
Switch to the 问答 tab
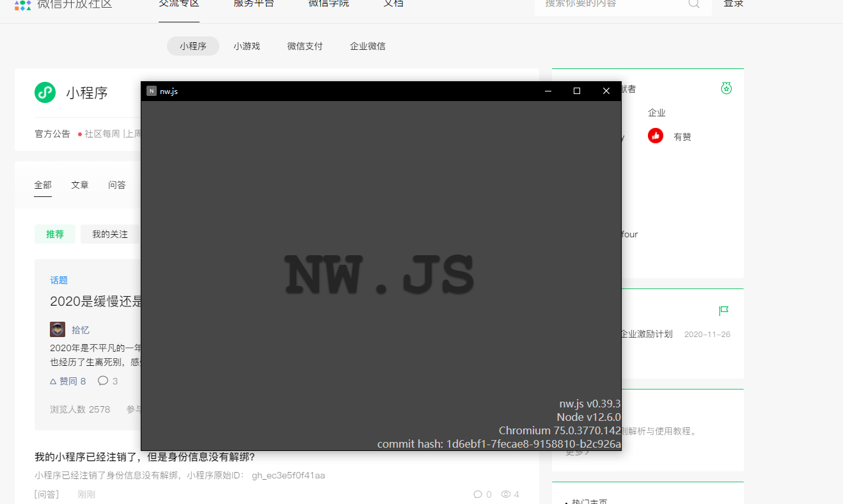click(117, 185)
